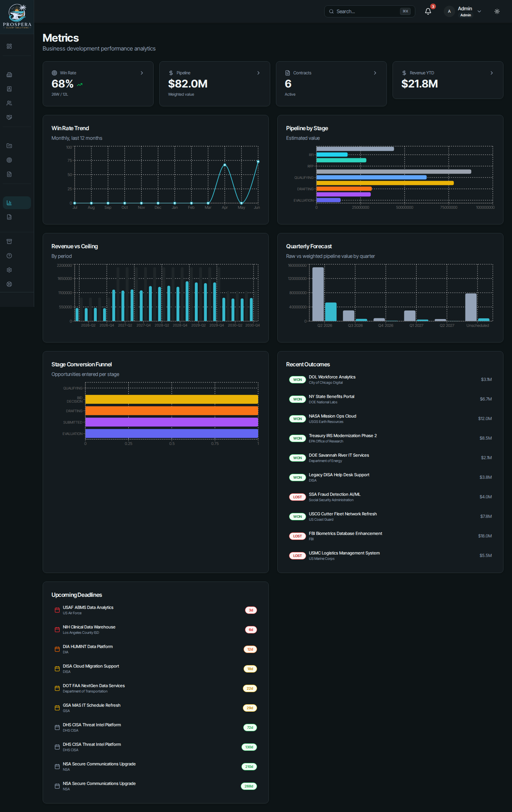Click the 268d deadline badge

(249, 786)
